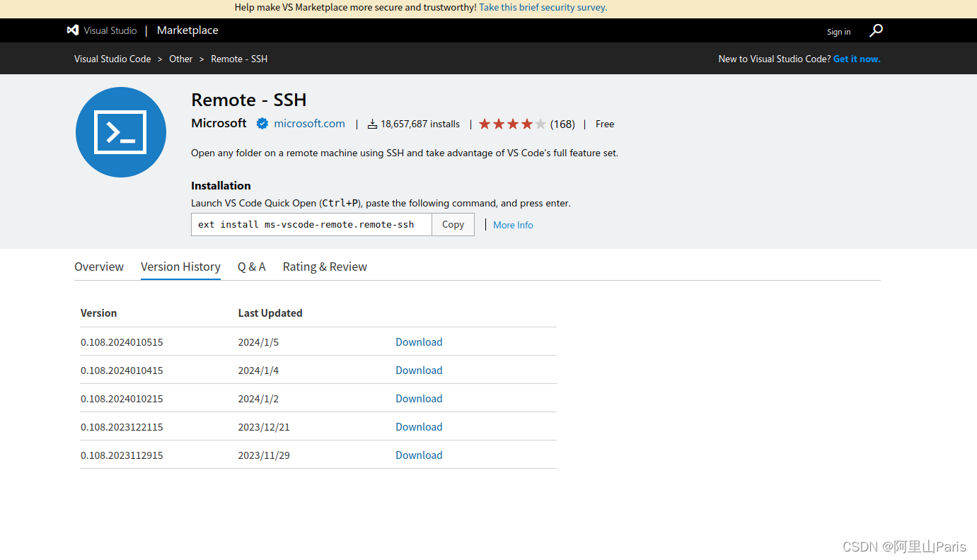Open the Microsoft publisher name

click(219, 123)
